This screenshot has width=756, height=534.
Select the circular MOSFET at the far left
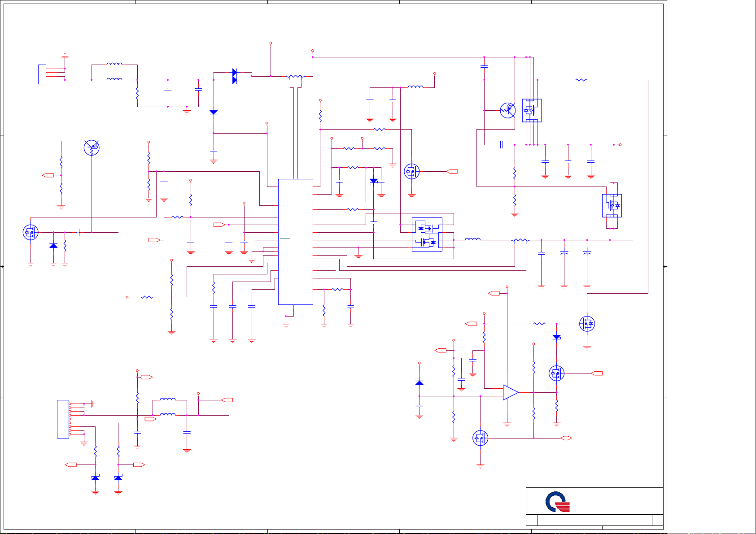(31, 232)
